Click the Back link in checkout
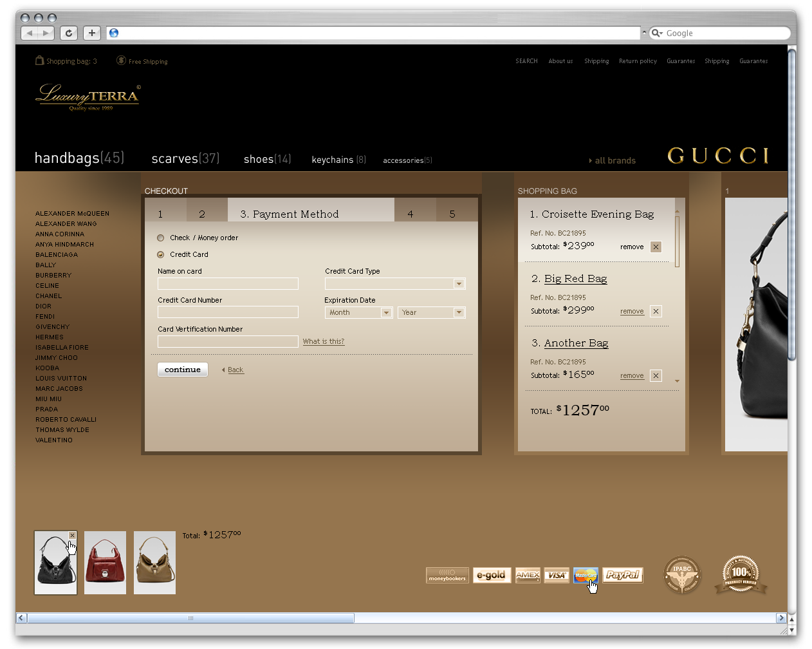 click(235, 370)
